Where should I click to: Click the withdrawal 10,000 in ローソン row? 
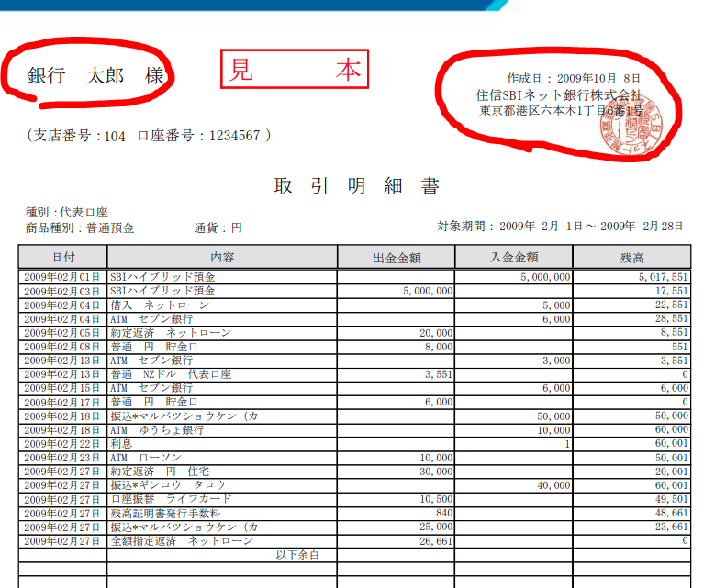point(436,458)
